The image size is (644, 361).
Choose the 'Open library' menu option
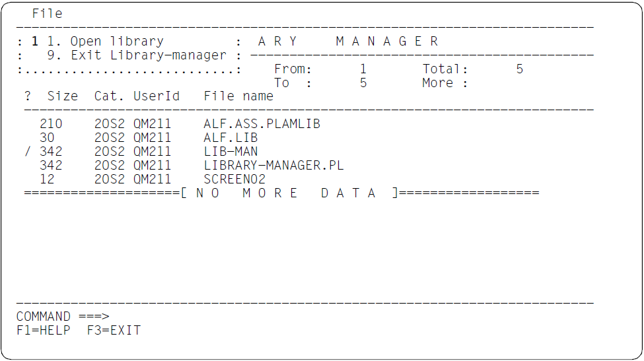click(x=116, y=42)
